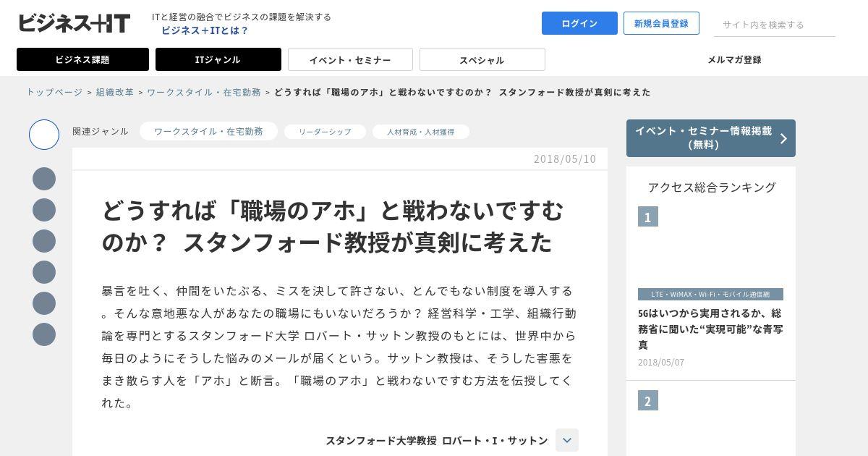Click the author name スタンフォード大学教授 ロバート・I・サットン
868x456 pixels.
click(436, 440)
